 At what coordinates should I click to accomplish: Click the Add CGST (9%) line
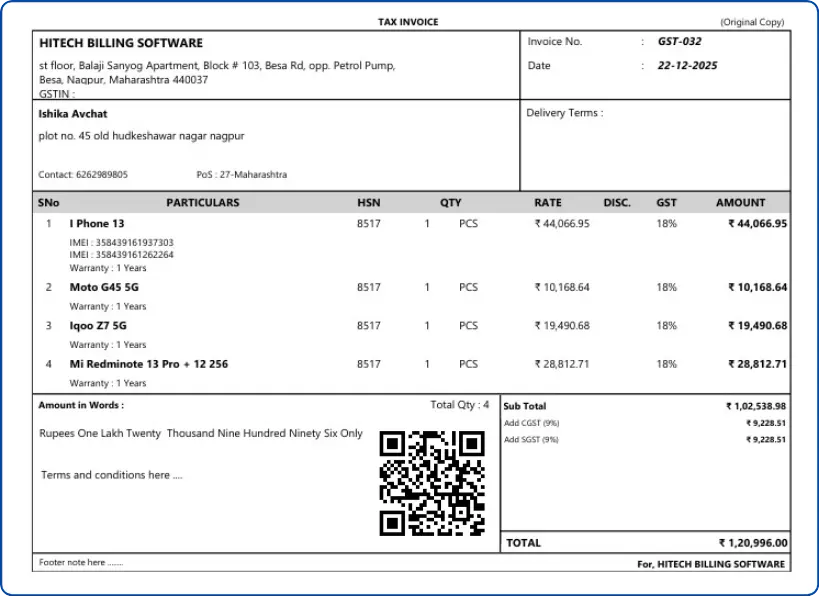click(531, 423)
